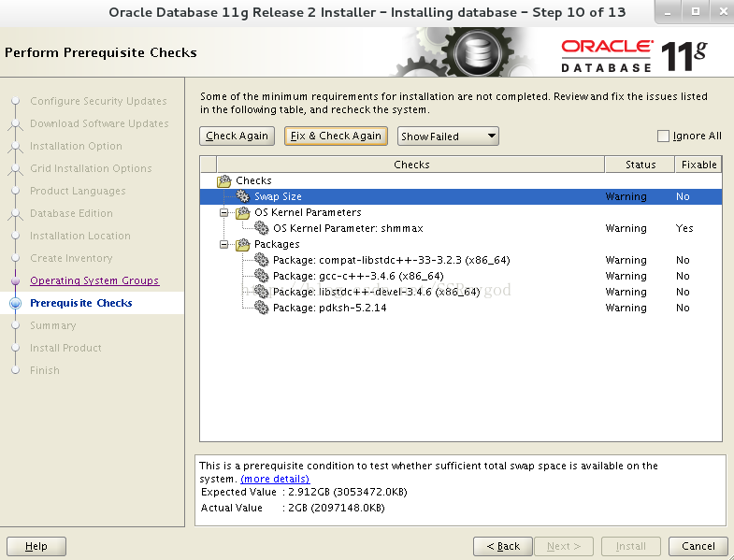This screenshot has height=560, width=734.
Task: Select Download Software Updates step
Action: click(99, 123)
